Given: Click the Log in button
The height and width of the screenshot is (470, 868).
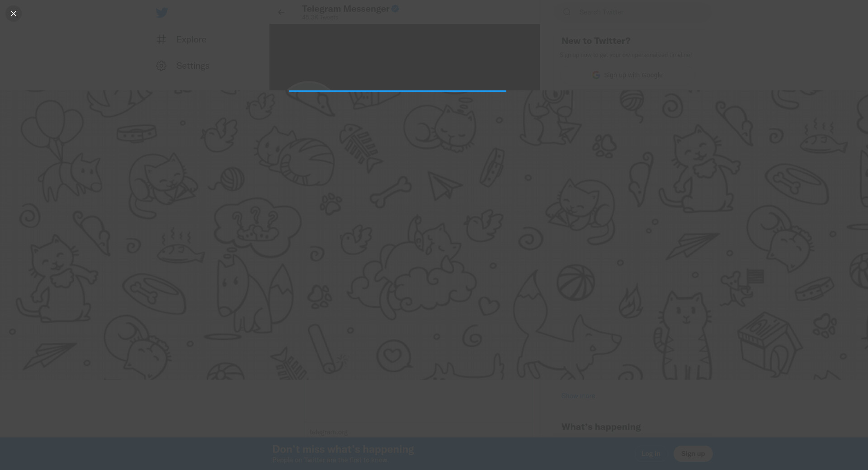Looking at the screenshot, I should tap(651, 454).
